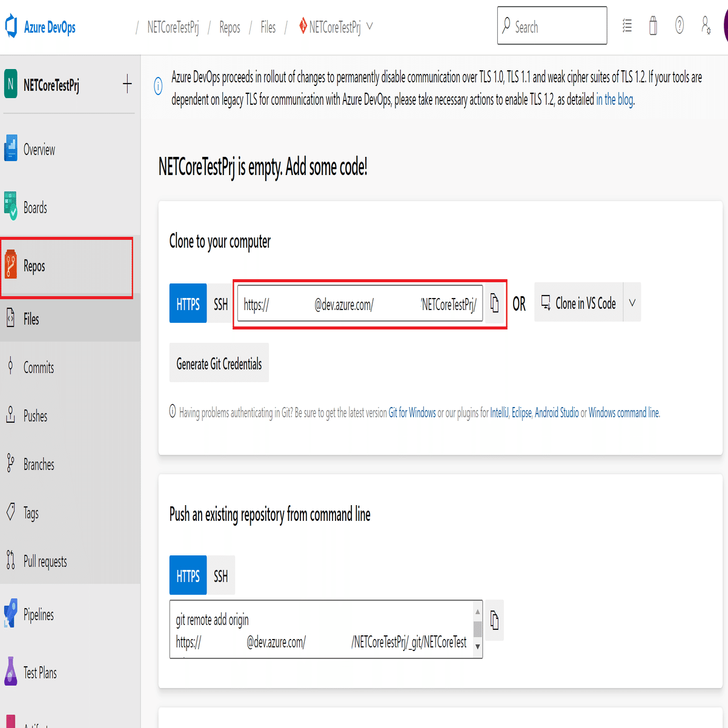Click Generate Git Credentials button
This screenshot has width=728, height=728.
coord(219,363)
